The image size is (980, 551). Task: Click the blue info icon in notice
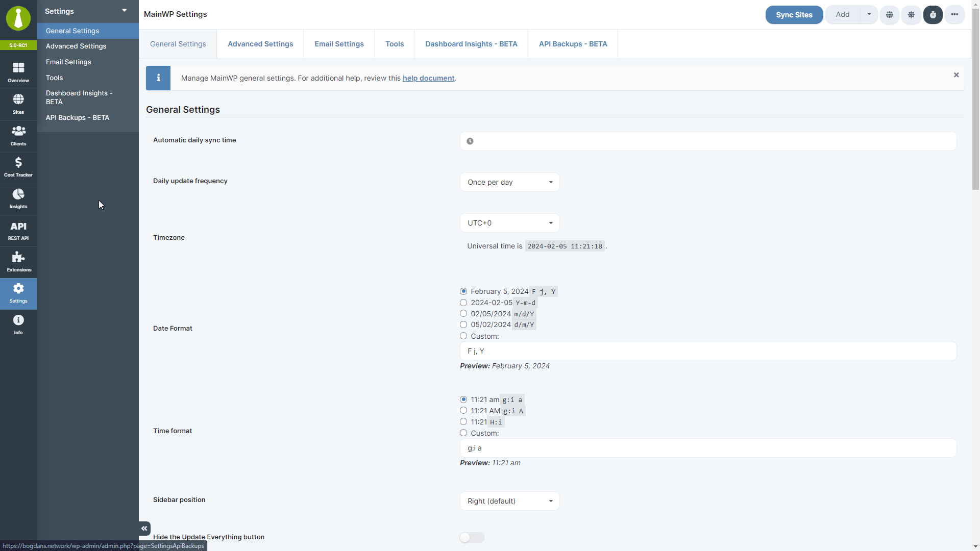point(158,78)
